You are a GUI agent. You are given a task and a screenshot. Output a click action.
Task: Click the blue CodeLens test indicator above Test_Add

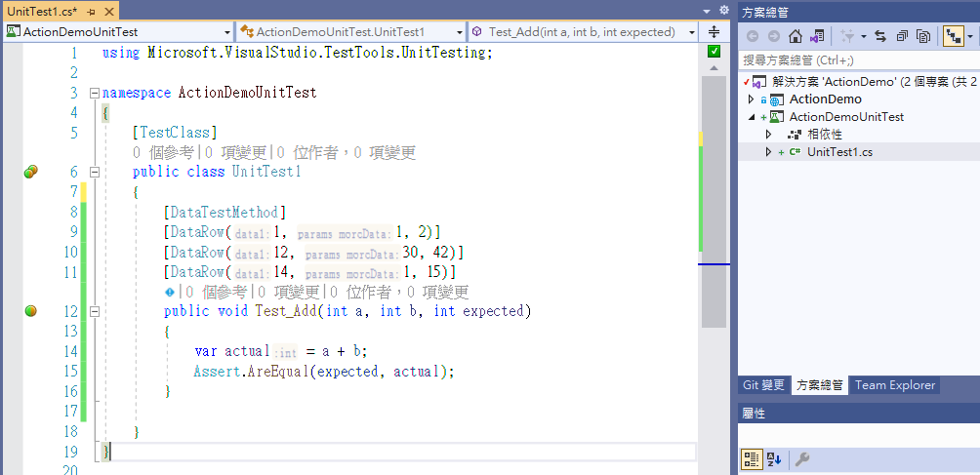169,292
